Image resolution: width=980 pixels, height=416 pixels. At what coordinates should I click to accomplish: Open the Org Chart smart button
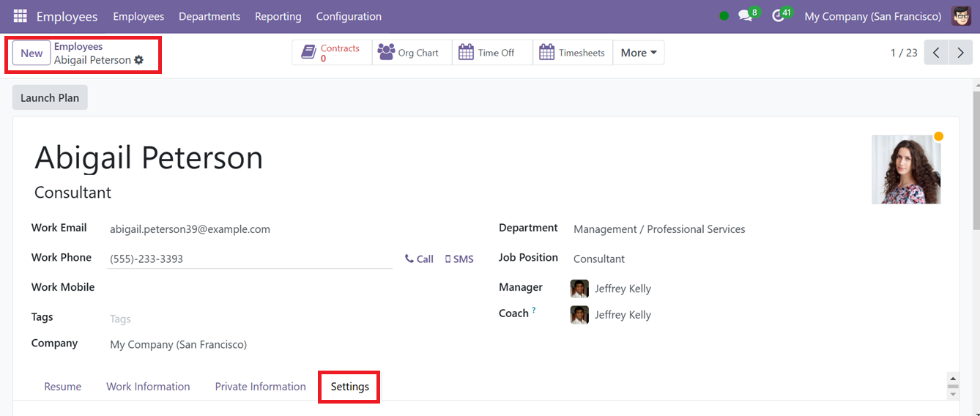412,53
